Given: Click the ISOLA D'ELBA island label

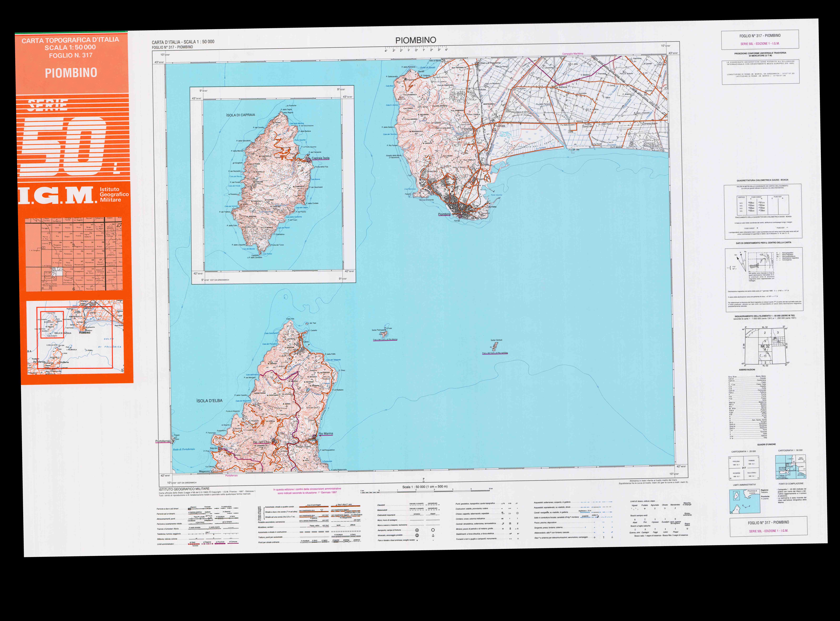Looking at the screenshot, I should tap(209, 401).
